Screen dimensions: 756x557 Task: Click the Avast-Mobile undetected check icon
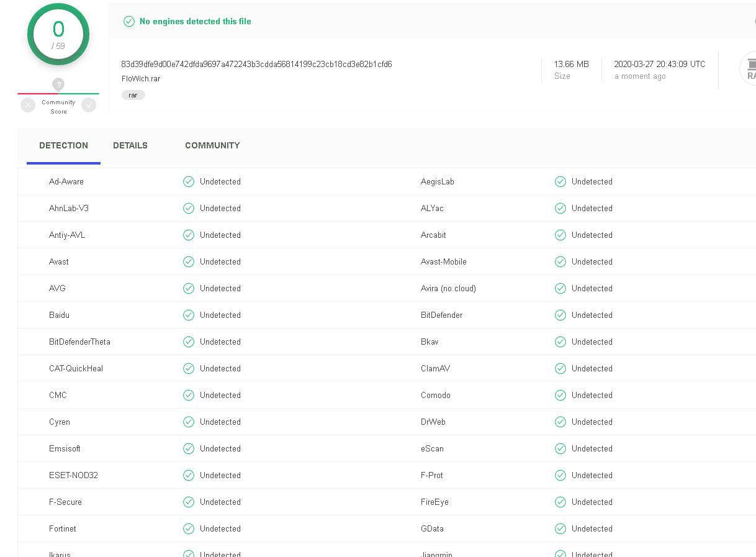(x=560, y=261)
